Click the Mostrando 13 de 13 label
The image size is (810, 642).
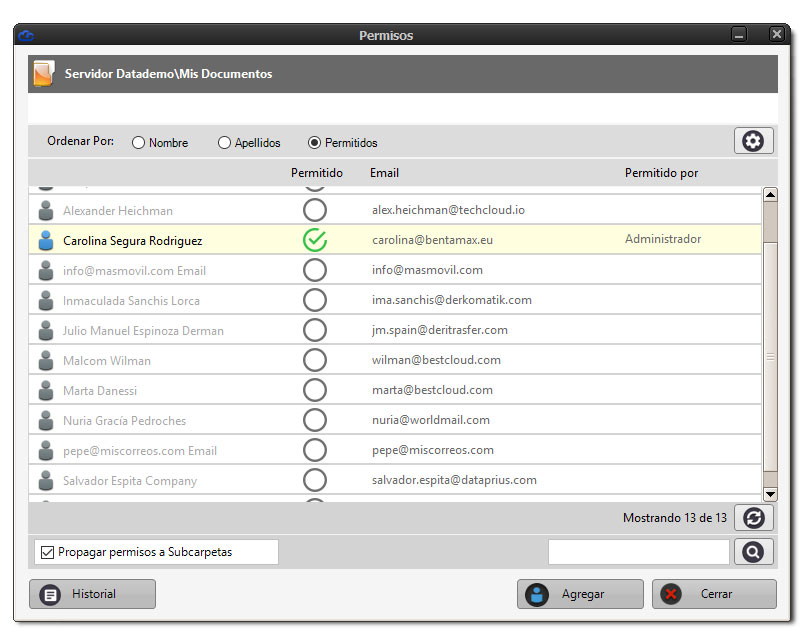coord(675,518)
